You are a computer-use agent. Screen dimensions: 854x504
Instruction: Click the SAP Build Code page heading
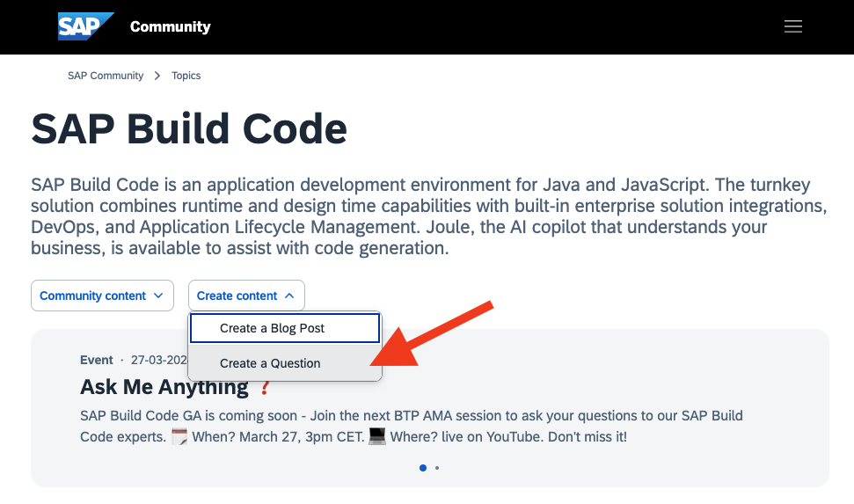pos(189,129)
